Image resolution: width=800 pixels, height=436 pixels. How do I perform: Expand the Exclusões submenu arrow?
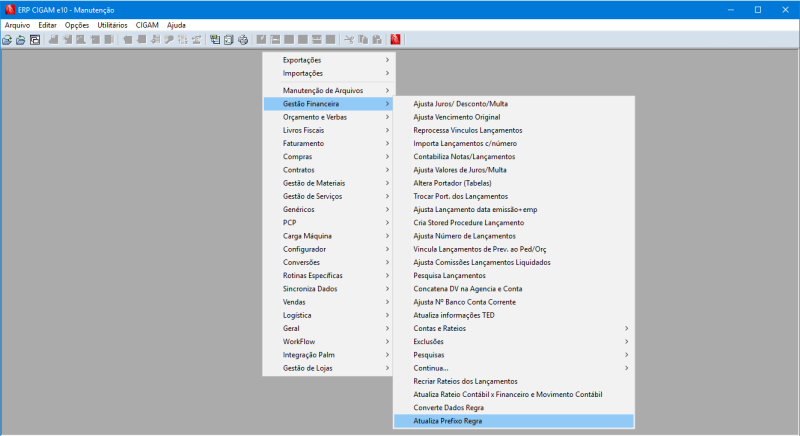pos(627,342)
